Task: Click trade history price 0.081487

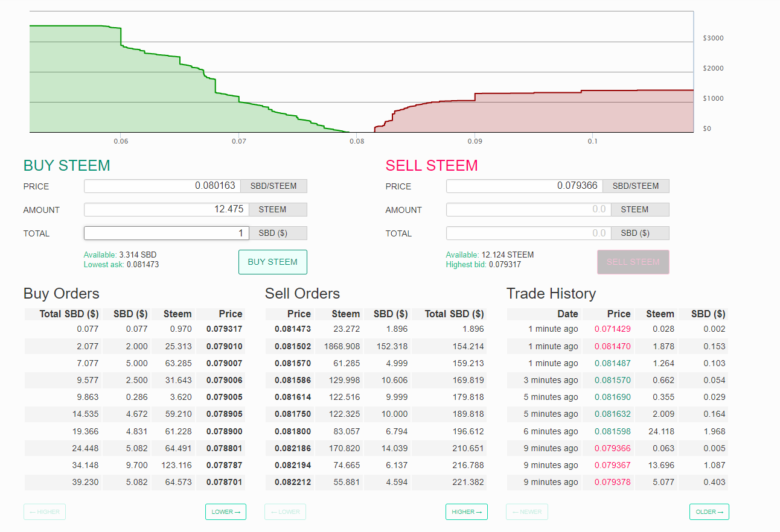Action: [x=612, y=363]
